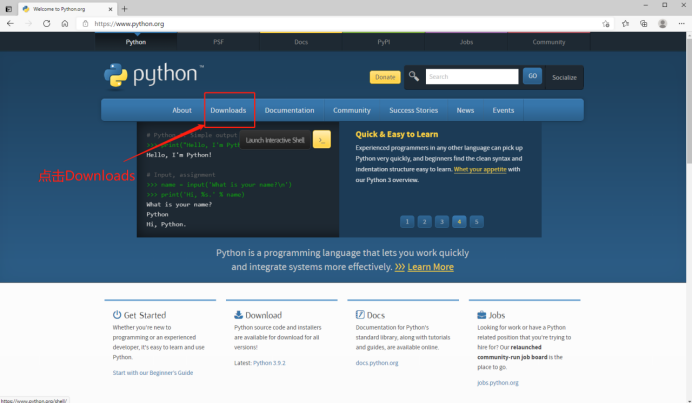692x403 pixels.
Task: Open Start with our Beginner's Guide link
Action: point(153,373)
